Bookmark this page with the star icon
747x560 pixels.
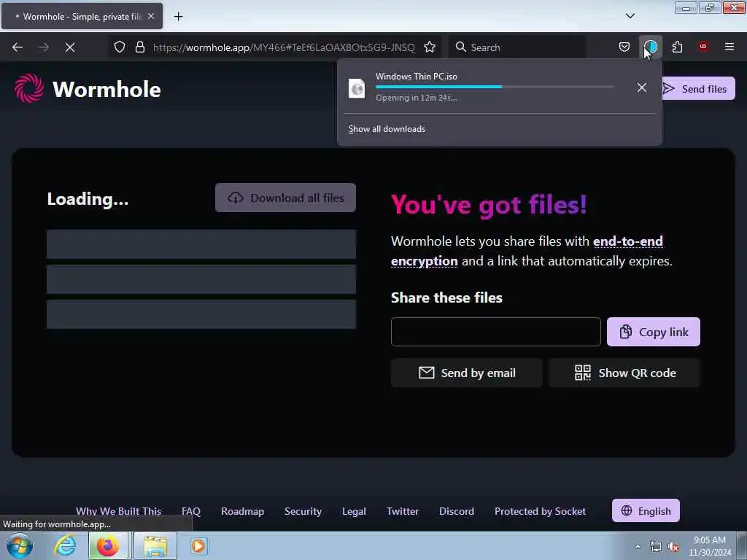coord(429,47)
